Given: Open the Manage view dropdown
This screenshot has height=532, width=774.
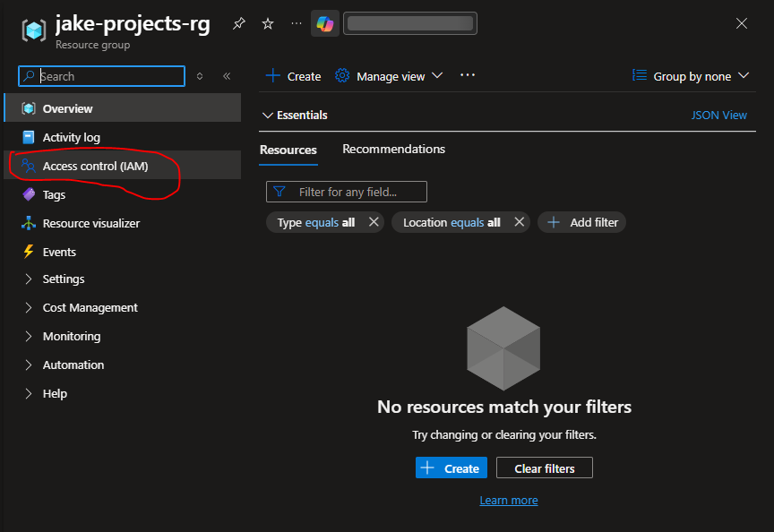Looking at the screenshot, I should click(389, 76).
